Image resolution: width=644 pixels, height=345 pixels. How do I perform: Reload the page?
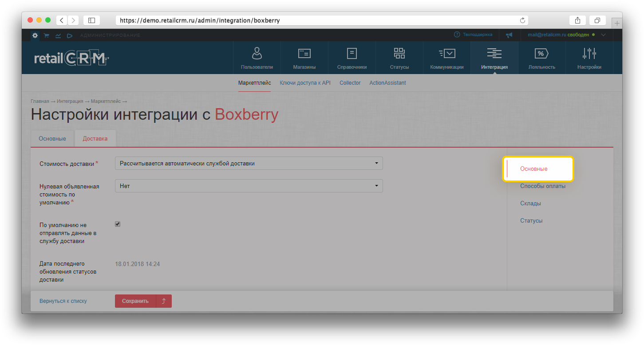[x=522, y=20]
